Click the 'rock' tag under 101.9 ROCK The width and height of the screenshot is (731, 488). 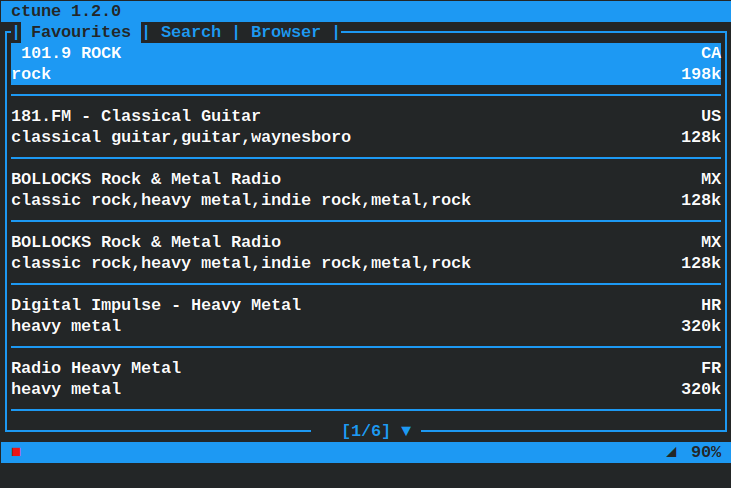(31, 74)
